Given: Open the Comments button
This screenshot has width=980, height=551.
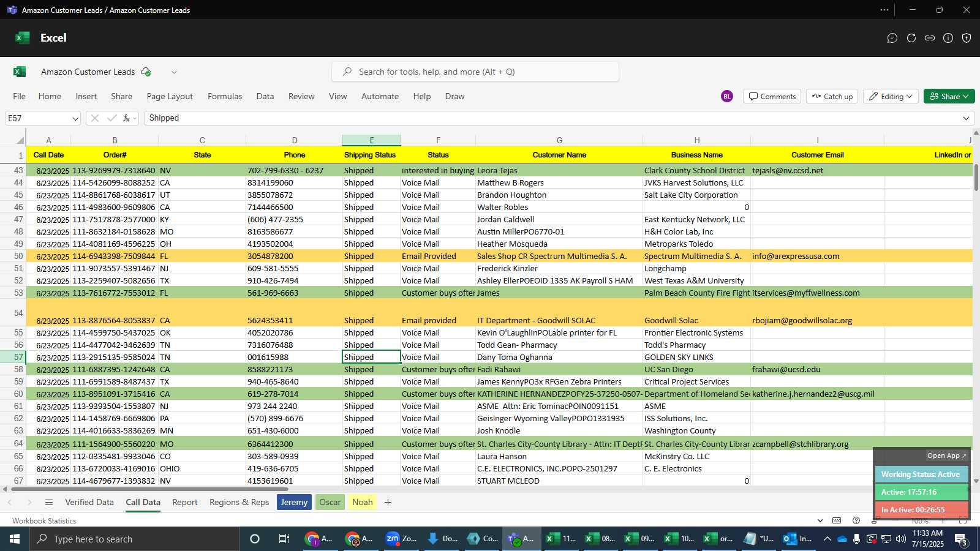Looking at the screenshot, I should (x=772, y=96).
